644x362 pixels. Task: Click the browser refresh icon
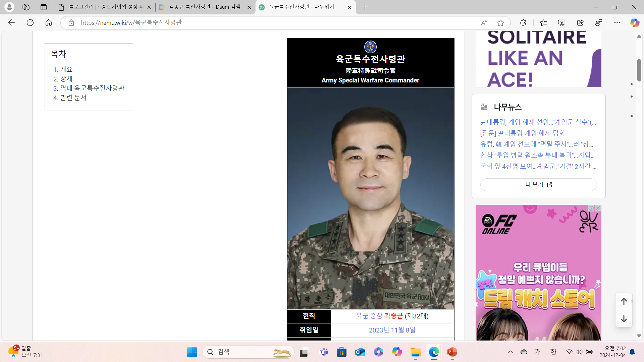point(30,22)
